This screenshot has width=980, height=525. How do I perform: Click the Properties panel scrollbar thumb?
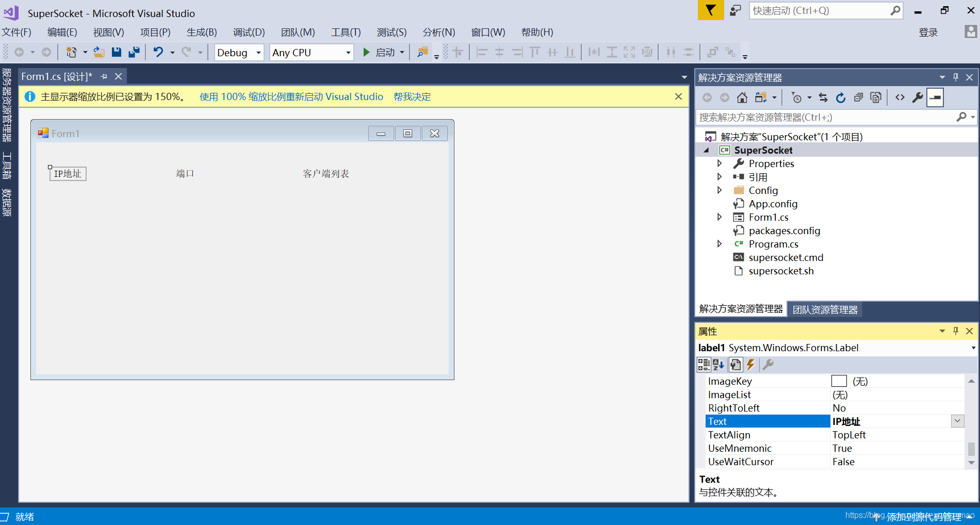point(971,449)
